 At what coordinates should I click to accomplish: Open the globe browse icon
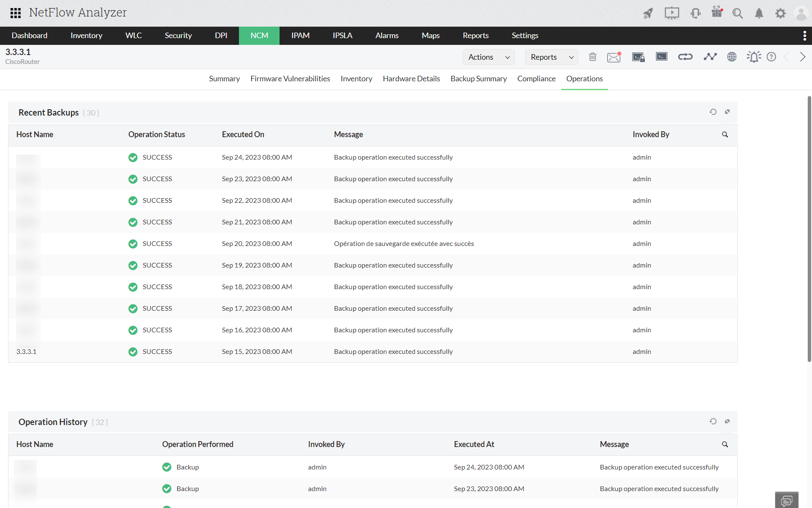[732, 57]
